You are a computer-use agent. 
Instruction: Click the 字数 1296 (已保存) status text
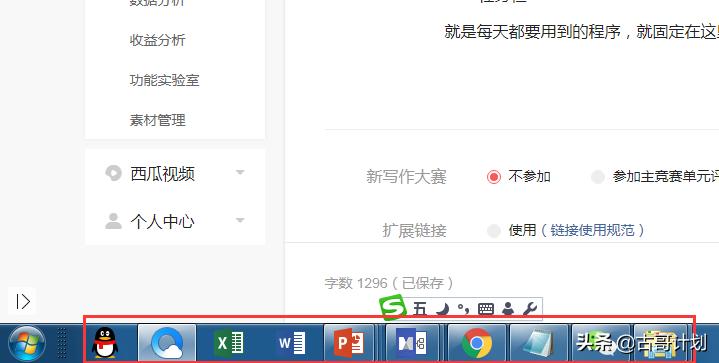389,283
